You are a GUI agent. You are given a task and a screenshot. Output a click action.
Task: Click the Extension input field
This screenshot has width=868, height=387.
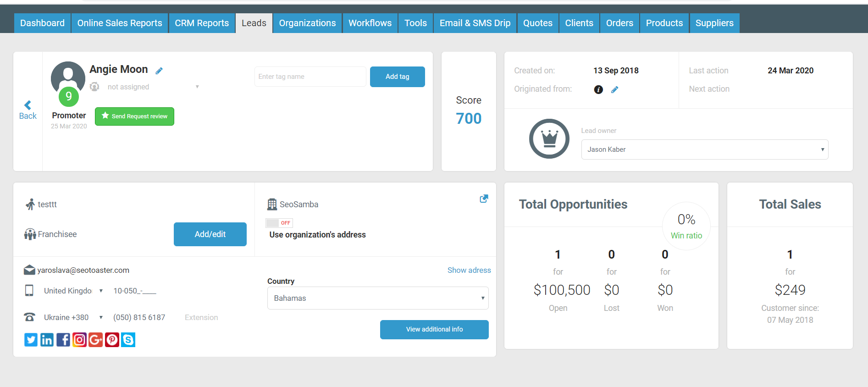pyautogui.click(x=201, y=317)
